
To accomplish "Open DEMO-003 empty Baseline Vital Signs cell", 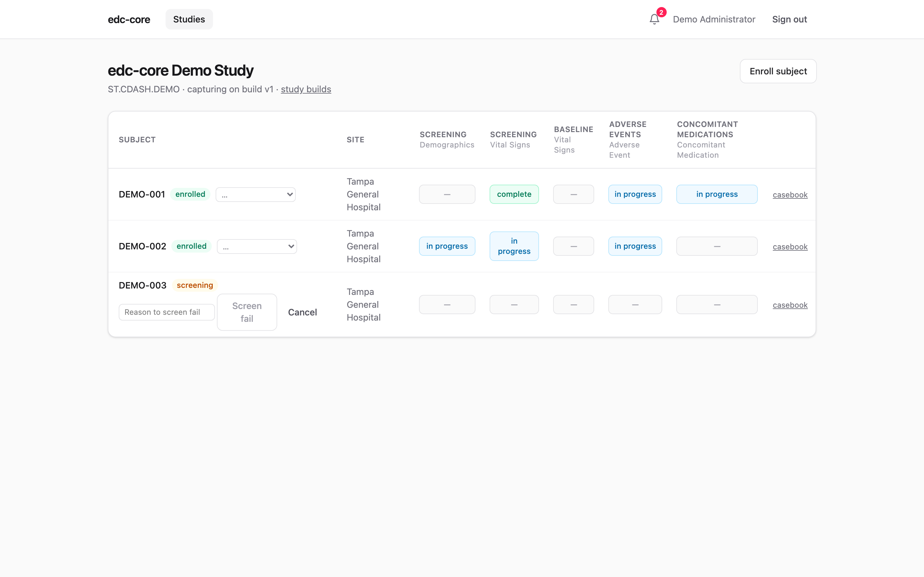I will point(573,305).
